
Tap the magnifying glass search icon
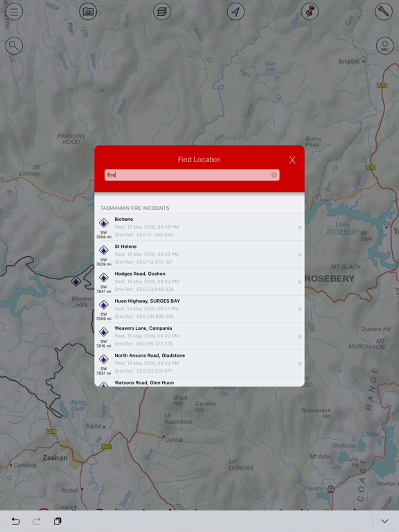(14, 46)
